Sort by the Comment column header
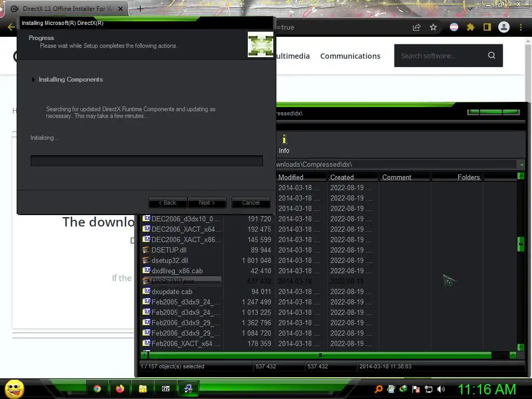Screen dimensions: 532x399 tap(404, 177)
